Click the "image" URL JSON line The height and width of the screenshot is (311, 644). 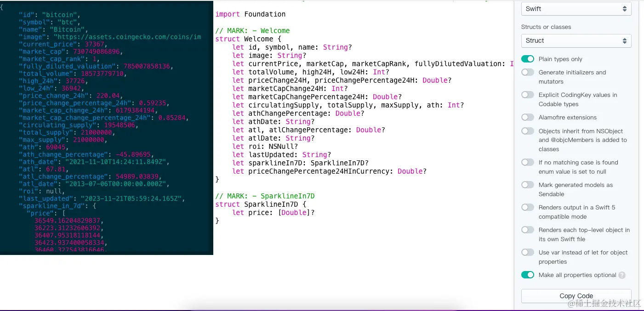click(110, 37)
